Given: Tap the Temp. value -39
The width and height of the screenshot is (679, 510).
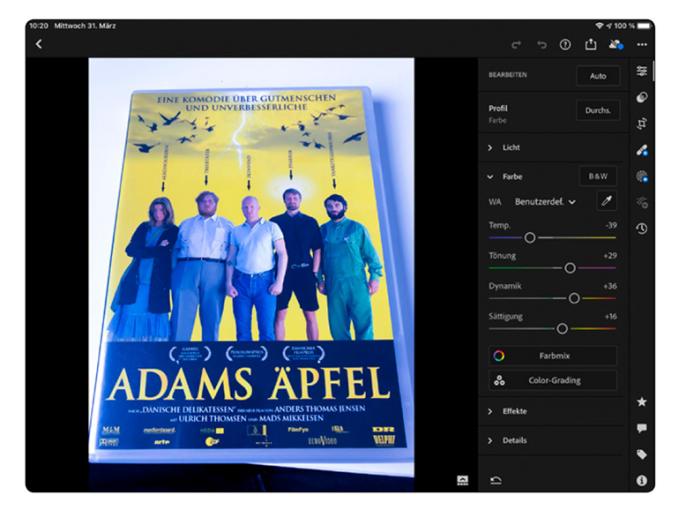Looking at the screenshot, I should tap(611, 225).
